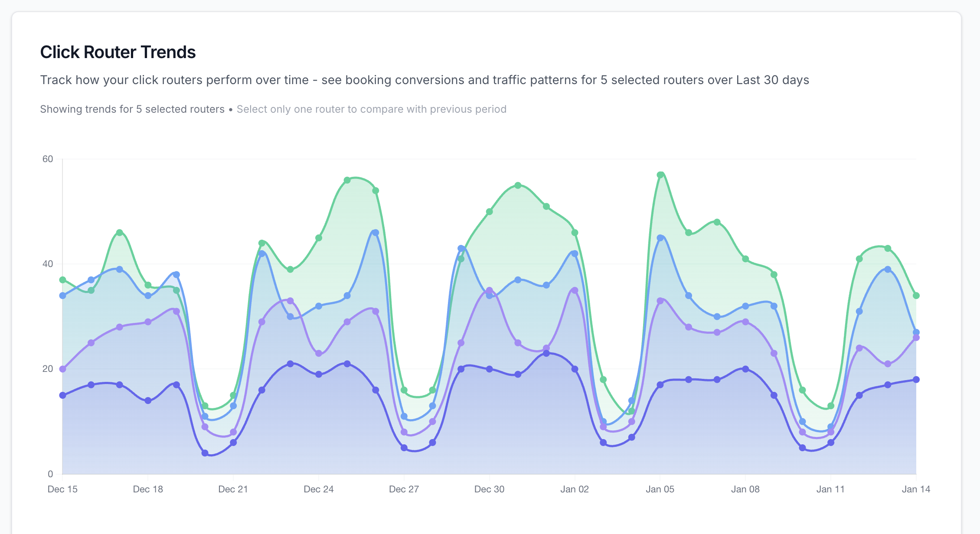Click the 60 y-axis label
The image size is (980, 534).
(48, 159)
